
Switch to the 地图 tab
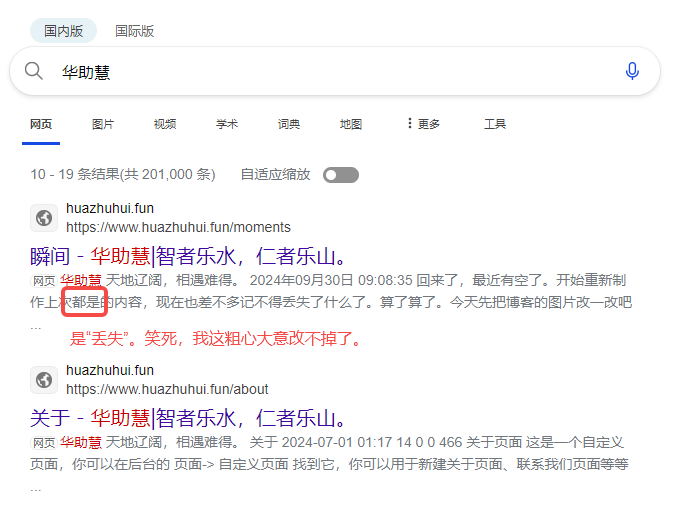351,124
